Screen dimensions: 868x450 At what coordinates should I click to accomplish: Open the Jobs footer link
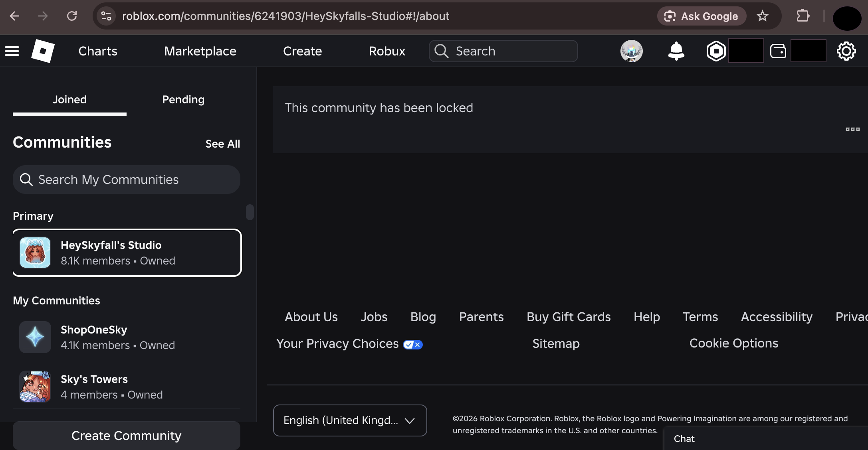pos(374,317)
